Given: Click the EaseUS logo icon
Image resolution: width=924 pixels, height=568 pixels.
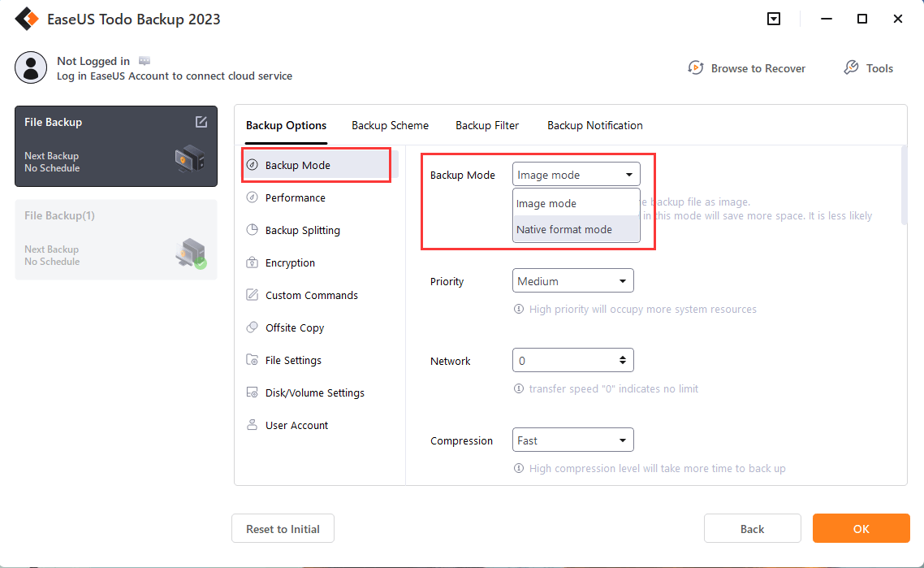Looking at the screenshot, I should [x=27, y=19].
